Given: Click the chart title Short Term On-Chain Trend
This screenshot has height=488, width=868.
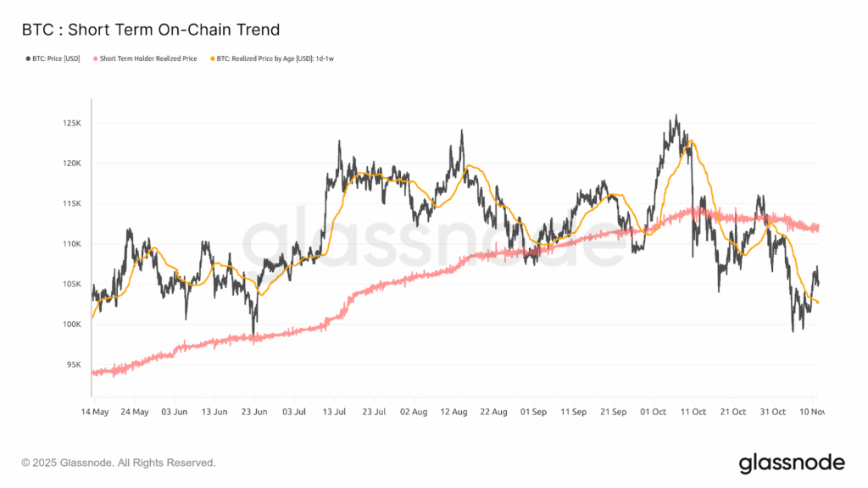Looking at the screenshot, I should tap(150, 30).
